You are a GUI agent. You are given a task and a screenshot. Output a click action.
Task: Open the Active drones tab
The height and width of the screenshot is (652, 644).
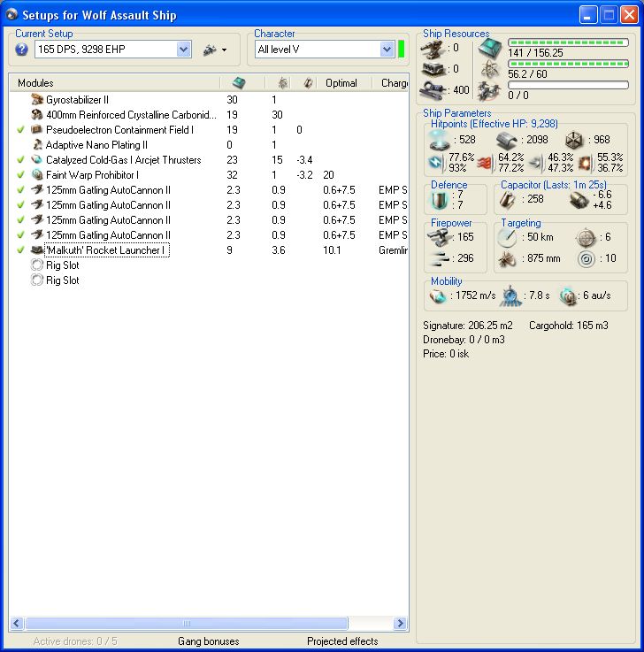pyautogui.click(x=75, y=641)
